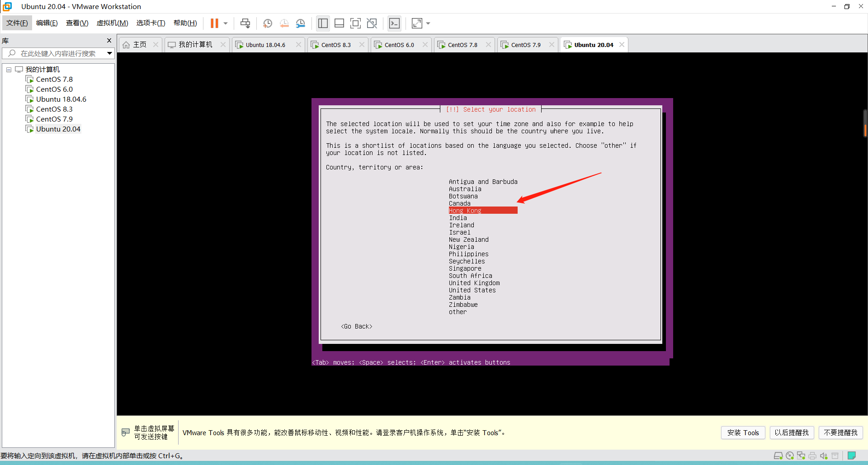Close the Ubuntu 18.04.6 tab
Screen dimensions: 868x465
(298, 44)
